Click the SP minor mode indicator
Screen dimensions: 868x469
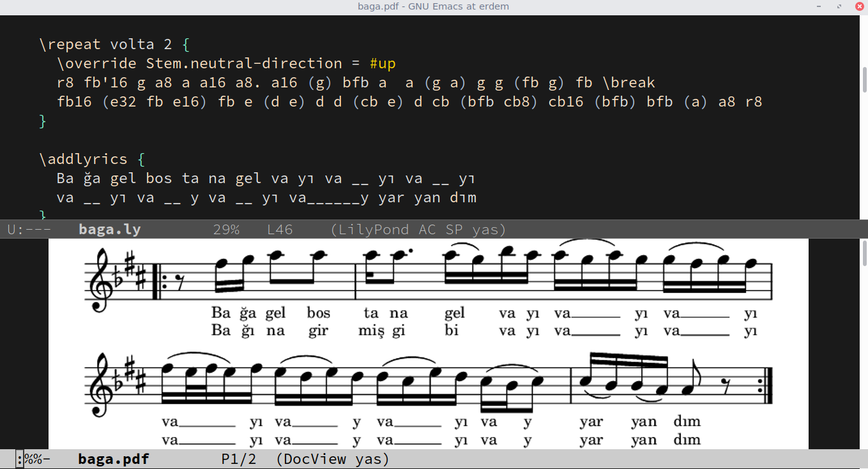[x=454, y=230]
